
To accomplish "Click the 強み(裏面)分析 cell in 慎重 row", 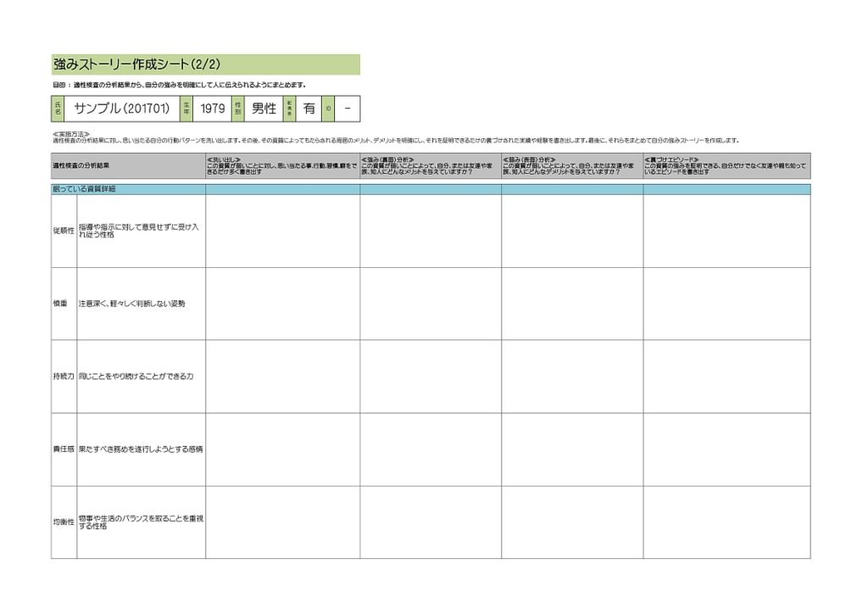I will click(431, 304).
